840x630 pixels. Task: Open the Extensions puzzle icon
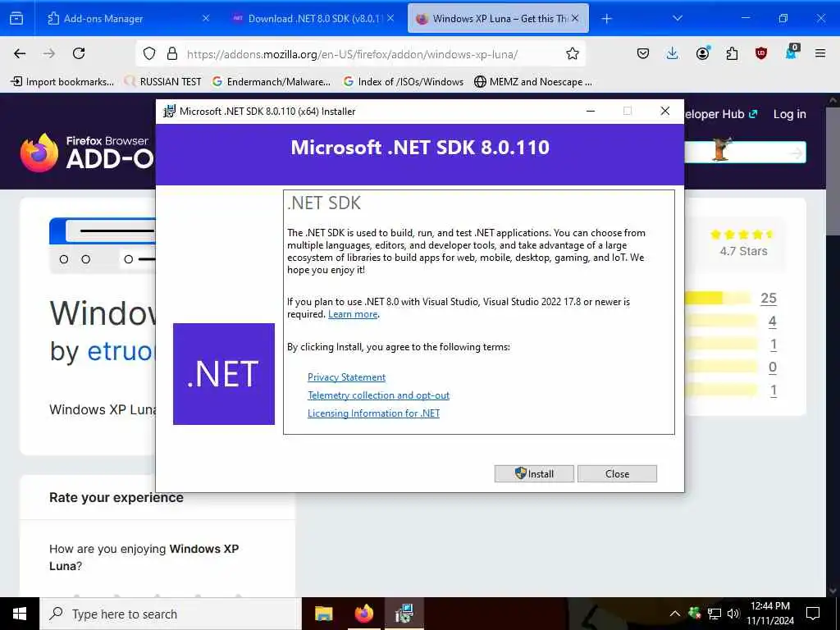click(x=732, y=53)
